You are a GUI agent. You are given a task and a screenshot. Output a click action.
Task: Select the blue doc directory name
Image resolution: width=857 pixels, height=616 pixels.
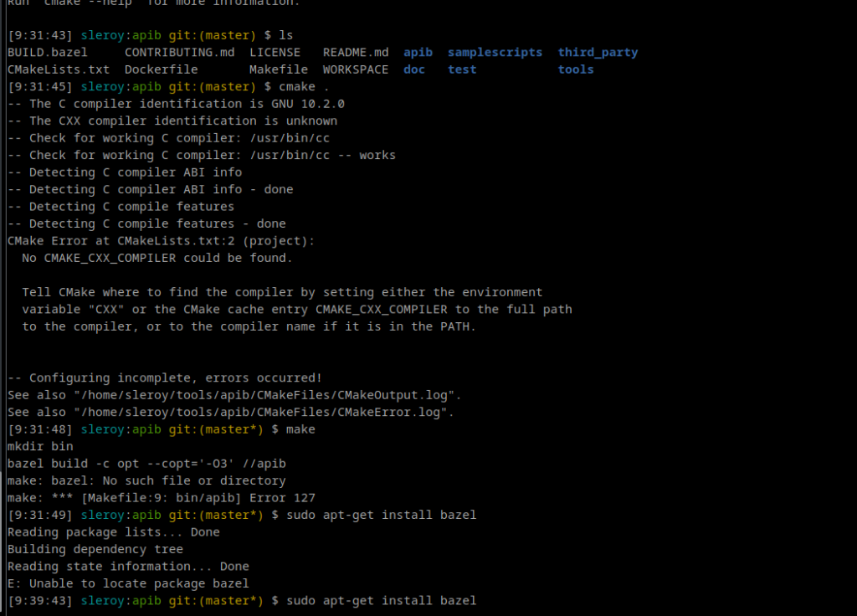coord(414,69)
